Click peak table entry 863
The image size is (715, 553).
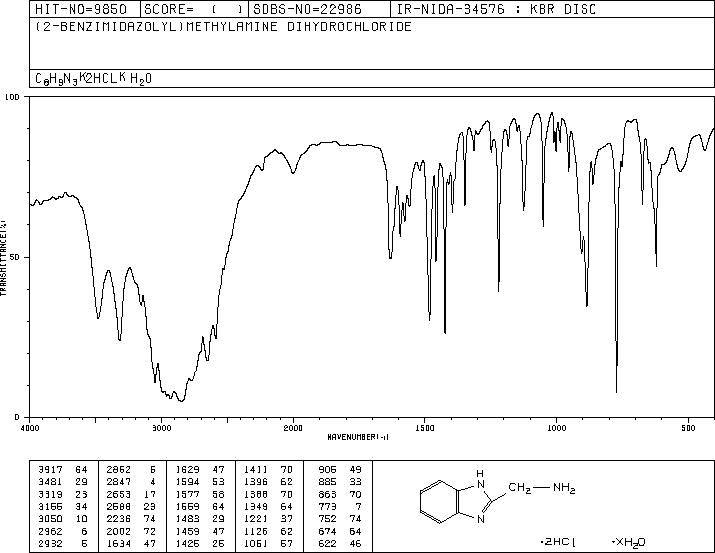[340, 494]
